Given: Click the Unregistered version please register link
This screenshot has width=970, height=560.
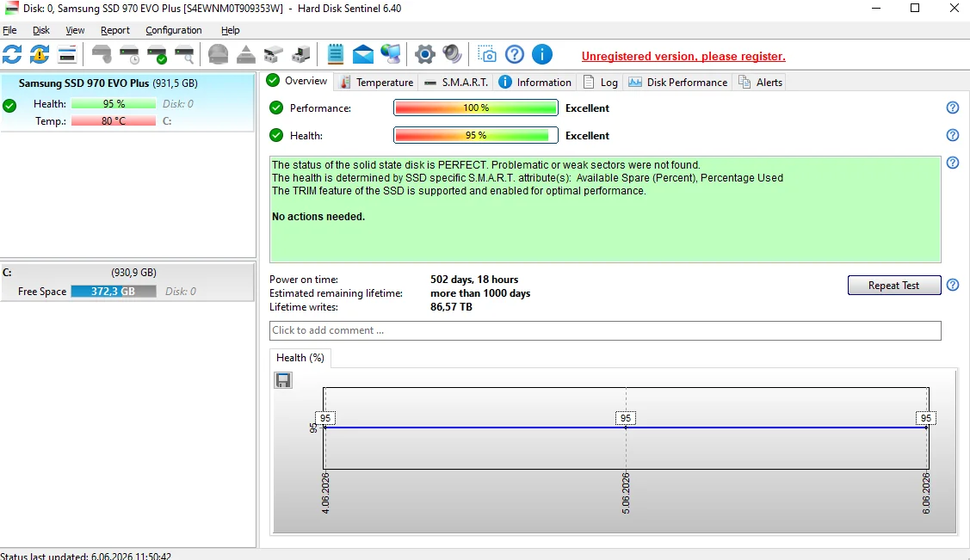Looking at the screenshot, I should tap(683, 56).
